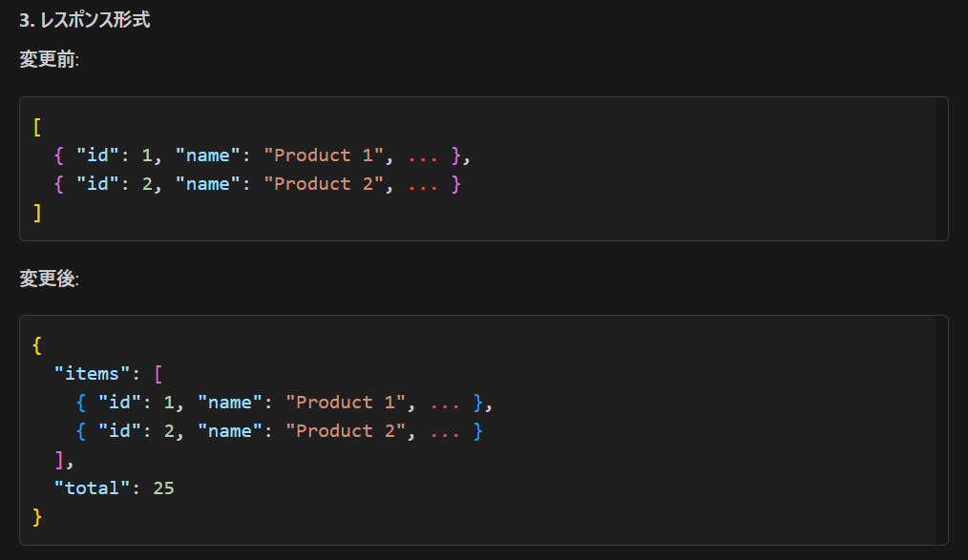Click the closing yellow bracket in the 変更前 code

(37, 213)
